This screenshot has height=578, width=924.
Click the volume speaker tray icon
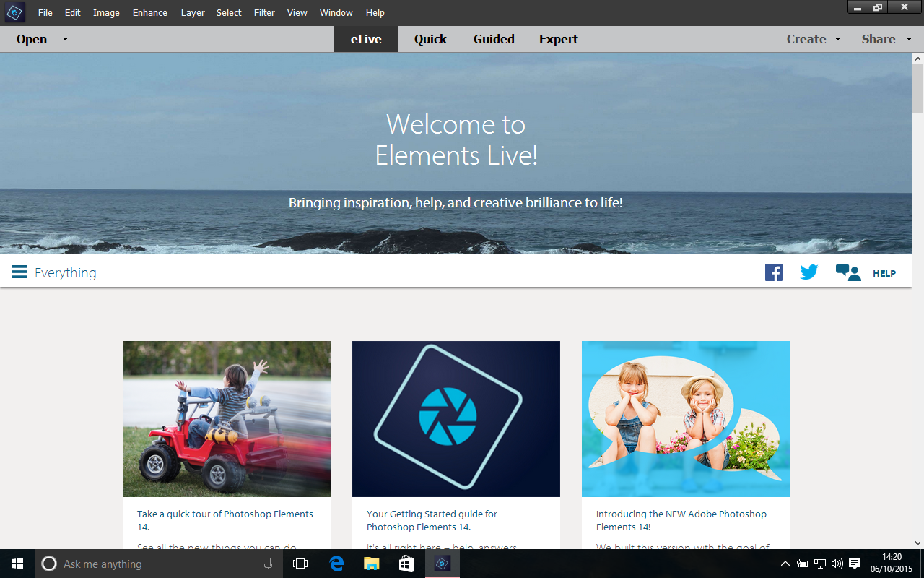click(837, 564)
